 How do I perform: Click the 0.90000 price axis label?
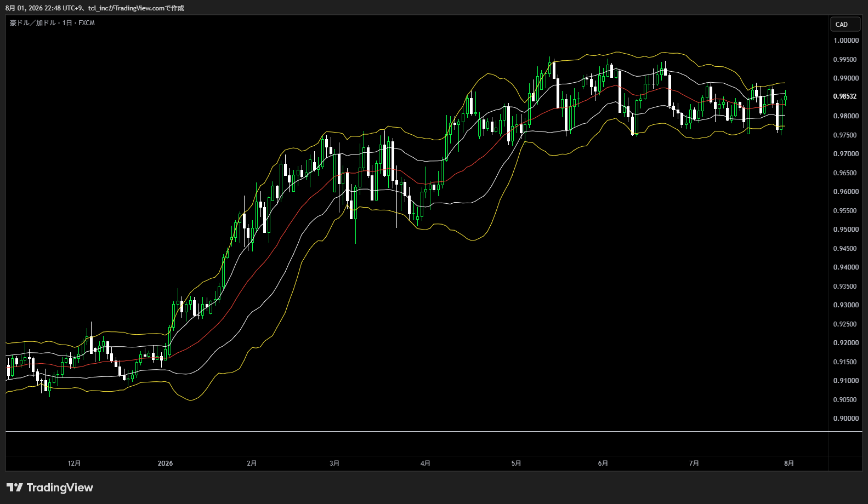coord(846,419)
